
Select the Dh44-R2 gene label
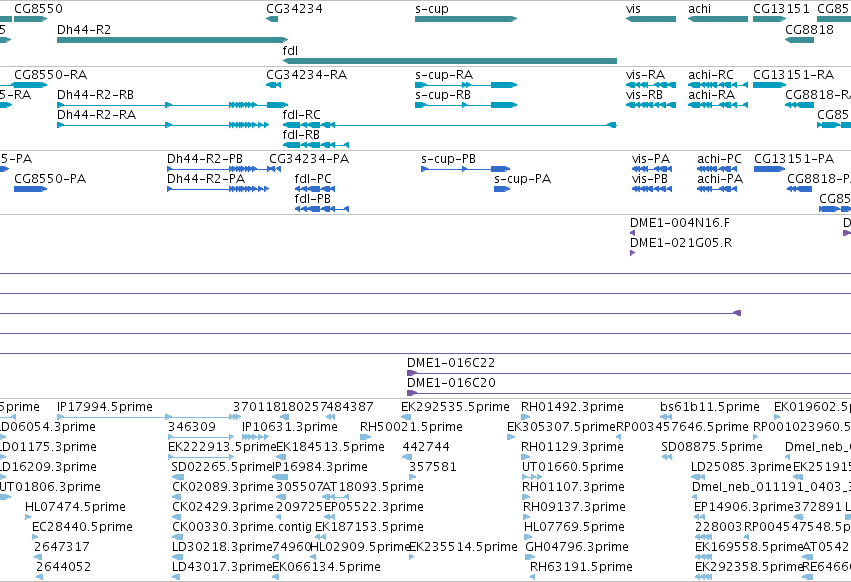84,29
